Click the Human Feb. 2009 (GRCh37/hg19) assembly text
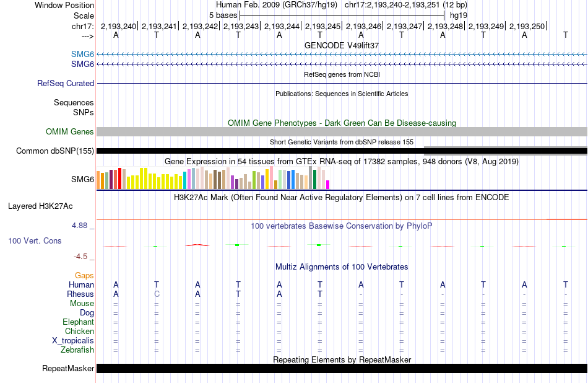The height and width of the screenshot is (383, 588). 277,5
